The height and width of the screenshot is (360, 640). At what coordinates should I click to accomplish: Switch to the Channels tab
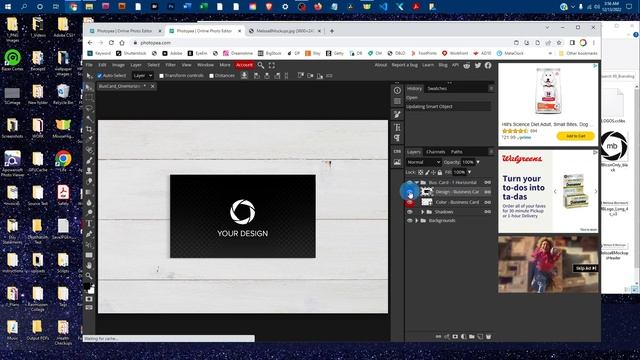click(436, 152)
